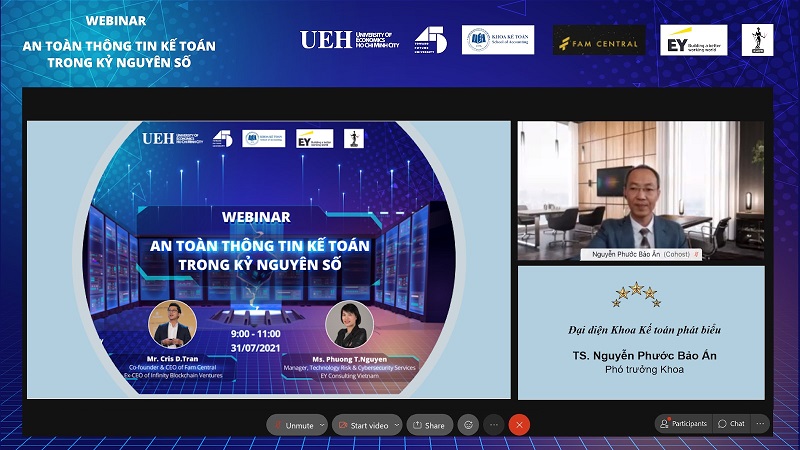Click the WEBINAR heading in top banner
This screenshot has width=800, height=450.
pyautogui.click(x=116, y=21)
